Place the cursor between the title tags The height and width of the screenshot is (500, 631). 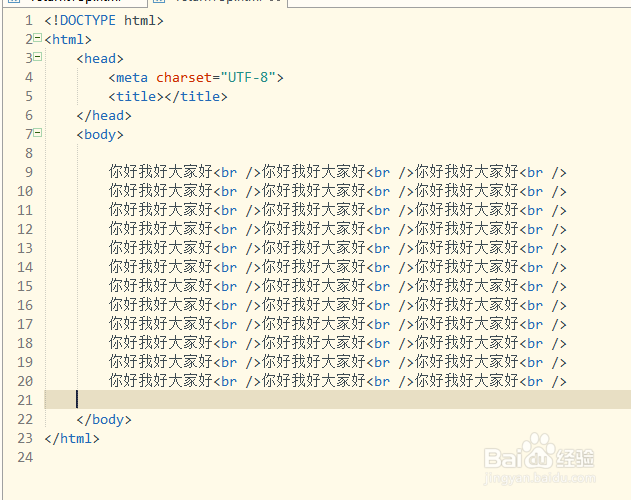pyautogui.click(x=164, y=97)
